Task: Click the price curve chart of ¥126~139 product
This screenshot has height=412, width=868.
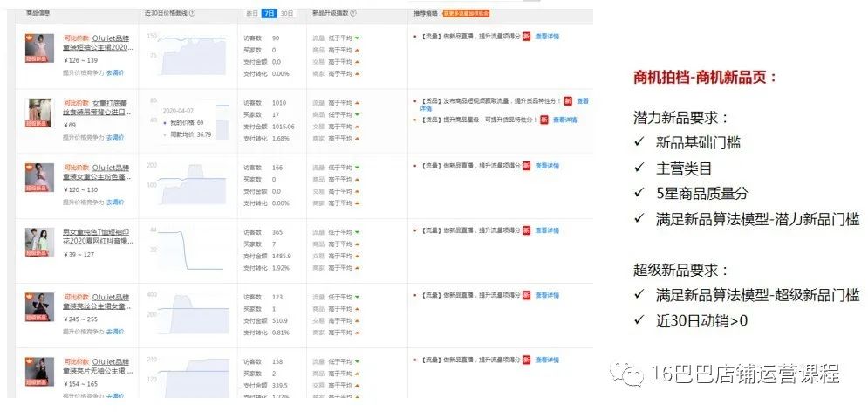Action: click(188, 54)
